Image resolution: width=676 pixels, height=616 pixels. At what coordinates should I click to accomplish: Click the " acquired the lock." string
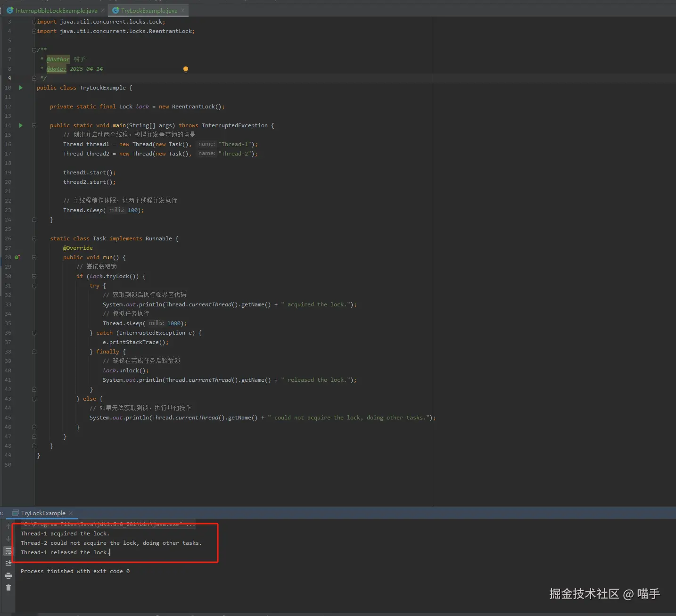pyautogui.click(x=316, y=304)
